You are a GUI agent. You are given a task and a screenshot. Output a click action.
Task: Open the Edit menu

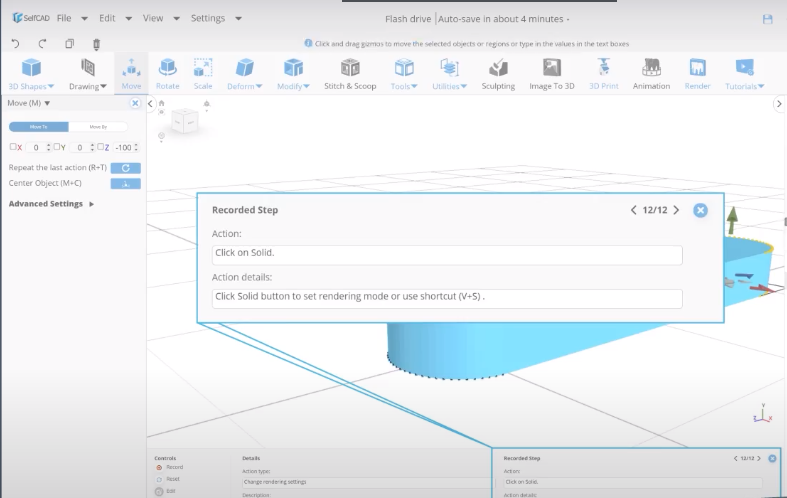pos(107,18)
